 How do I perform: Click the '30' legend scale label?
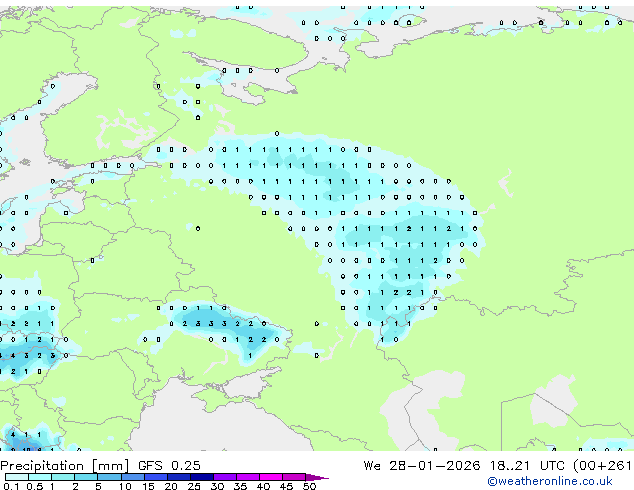pos(217,486)
